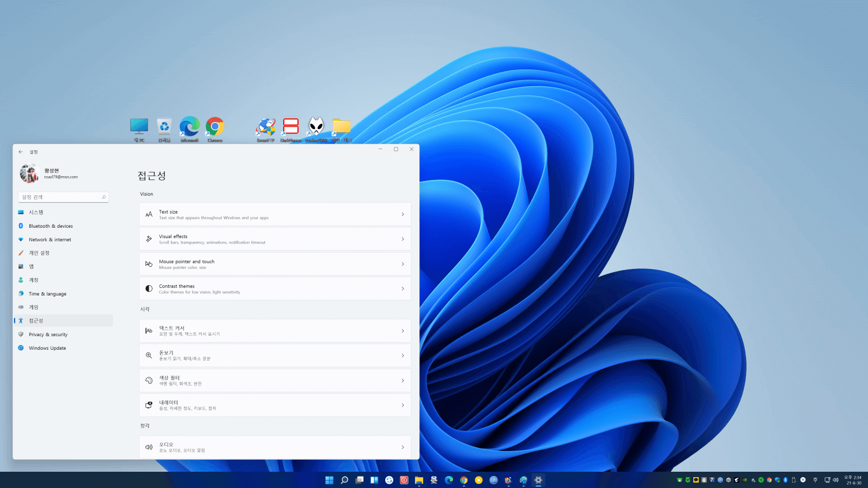Expand the 색상 필터 row chevron
The width and height of the screenshot is (868, 488).
click(403, 381)
